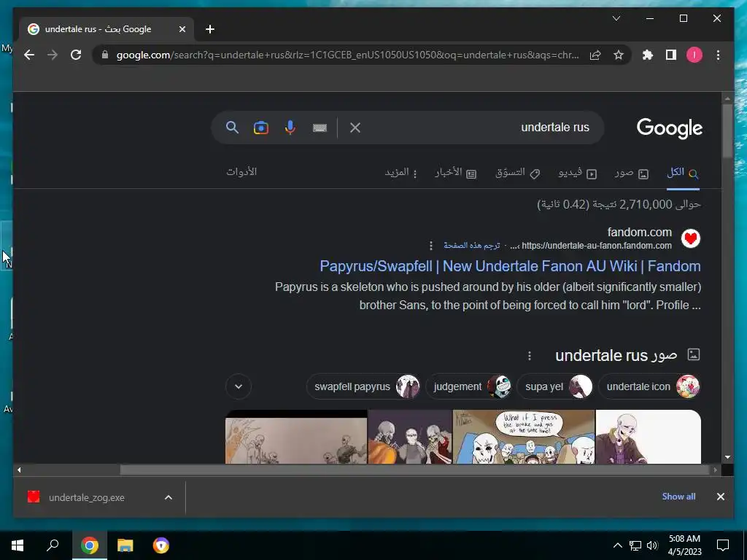Screen dimensions: 747x560
Task: Click the 'undertale rus صور' images heading
Action: point(616,355)
